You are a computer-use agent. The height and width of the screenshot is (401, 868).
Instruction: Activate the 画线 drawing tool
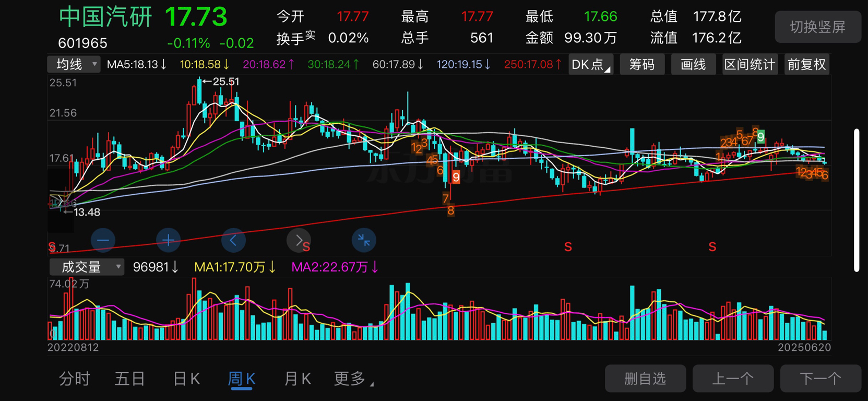pos(693,64)
